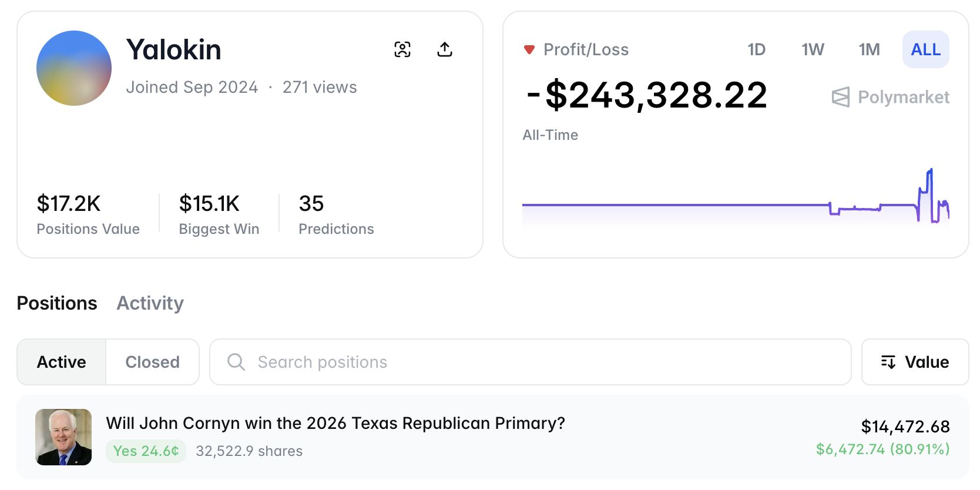The height and width of the screenshot is (490, 980).
Task: Click into the Search positions field
Action: [x=529, y=362]
